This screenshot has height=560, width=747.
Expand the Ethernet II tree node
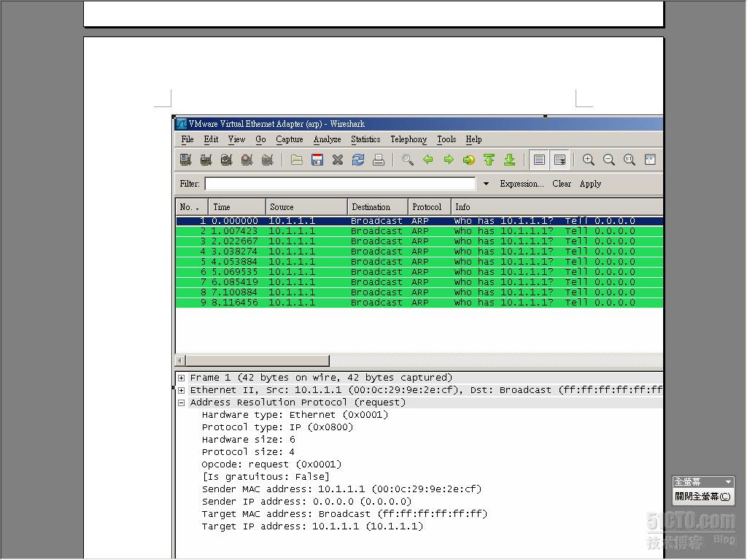(182, 391)
